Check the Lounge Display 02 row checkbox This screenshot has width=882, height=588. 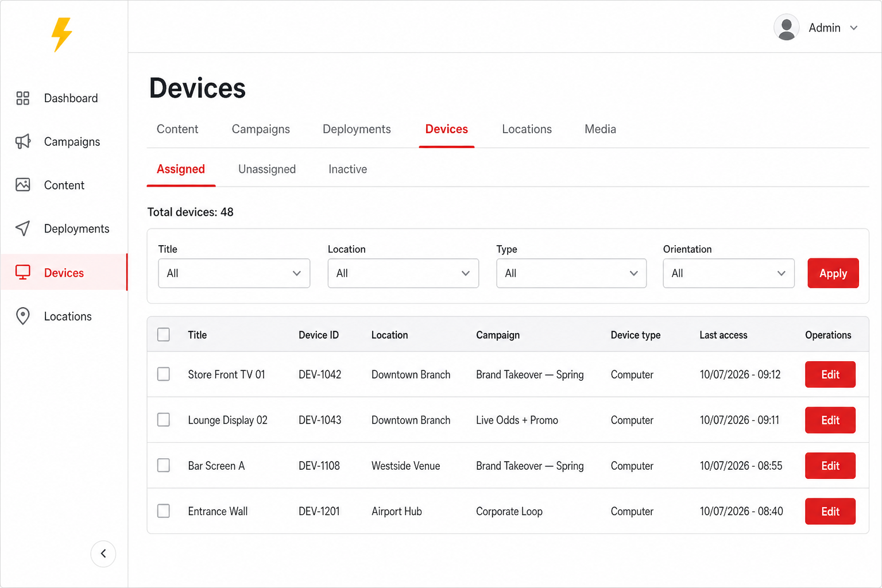click(x=164, y=420)
